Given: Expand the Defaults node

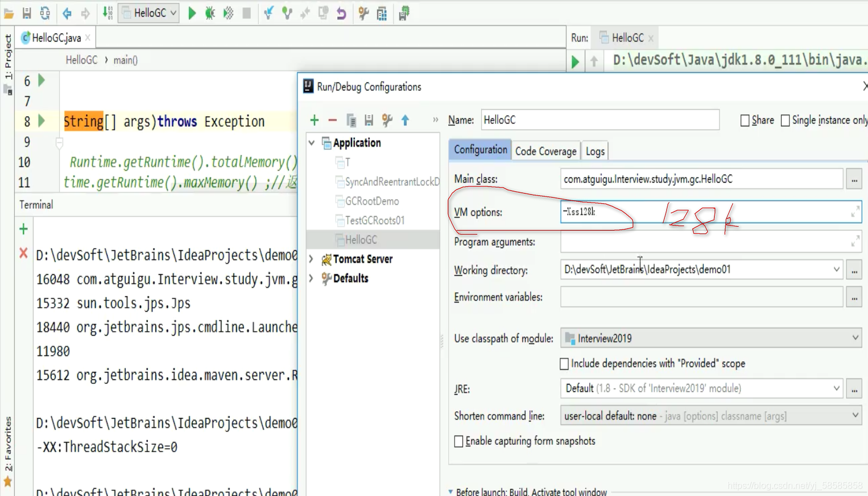Looking at the screenshot, I should 311,279.
